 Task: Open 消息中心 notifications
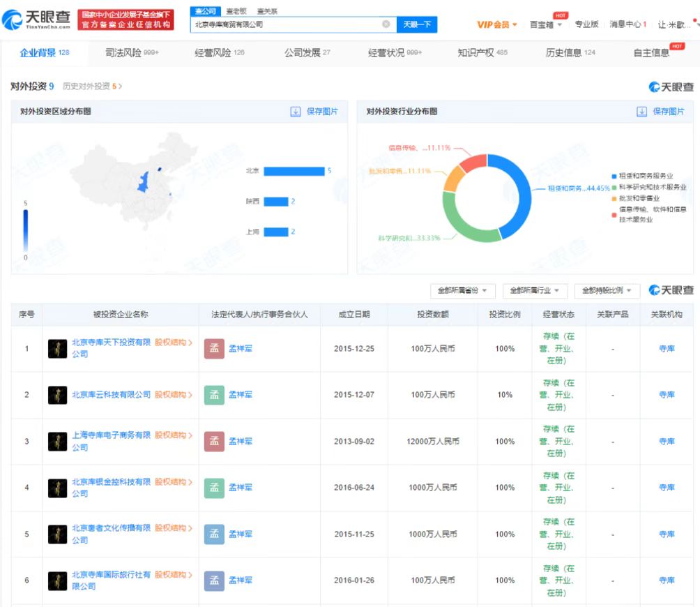pos(628,24)
